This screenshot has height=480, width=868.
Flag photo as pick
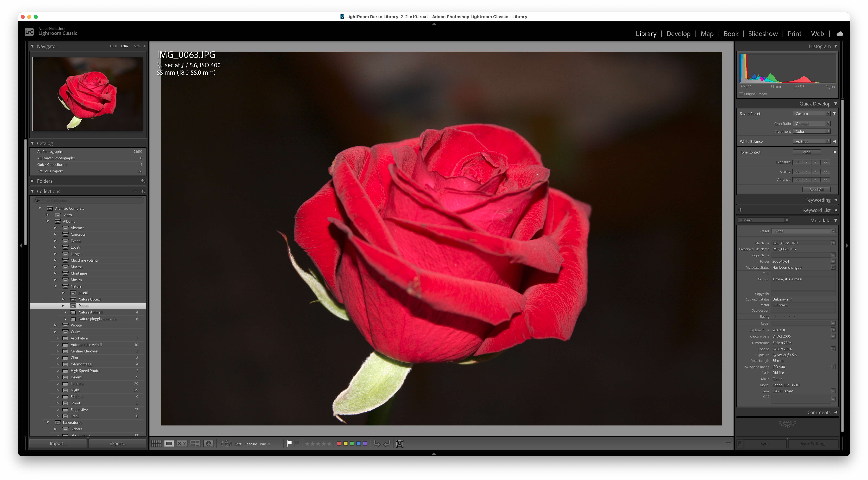pos(289,443)
